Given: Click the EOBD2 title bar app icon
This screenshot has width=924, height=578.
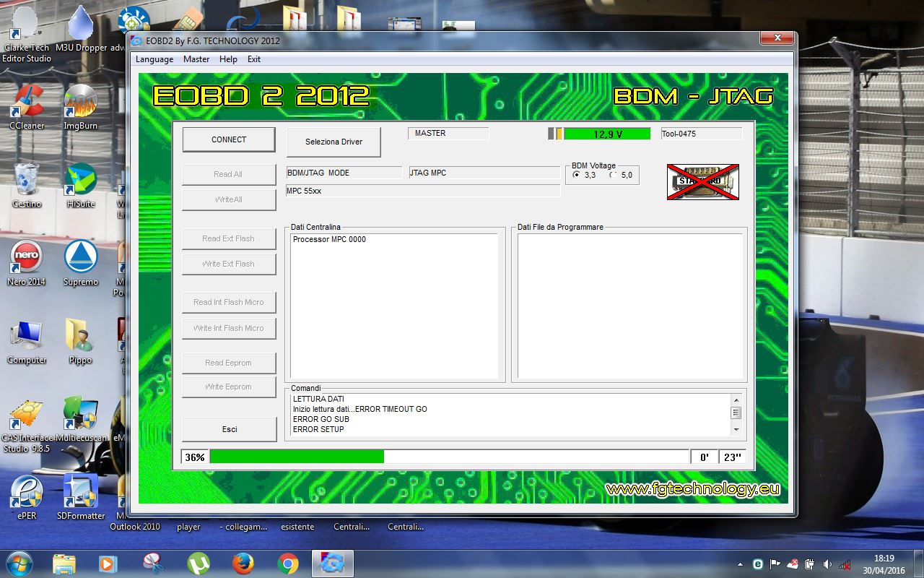Looking at the screenshot, I should click(136, 41).
